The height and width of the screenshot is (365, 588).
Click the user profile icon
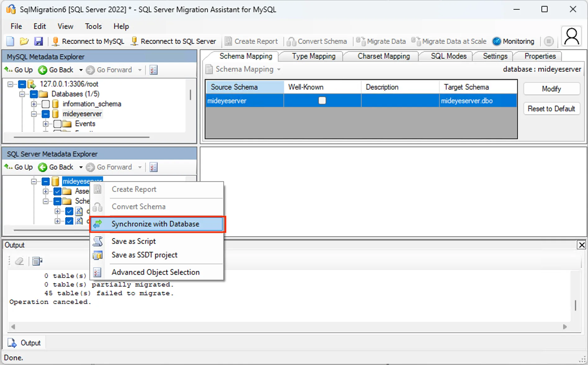(571, 36)
